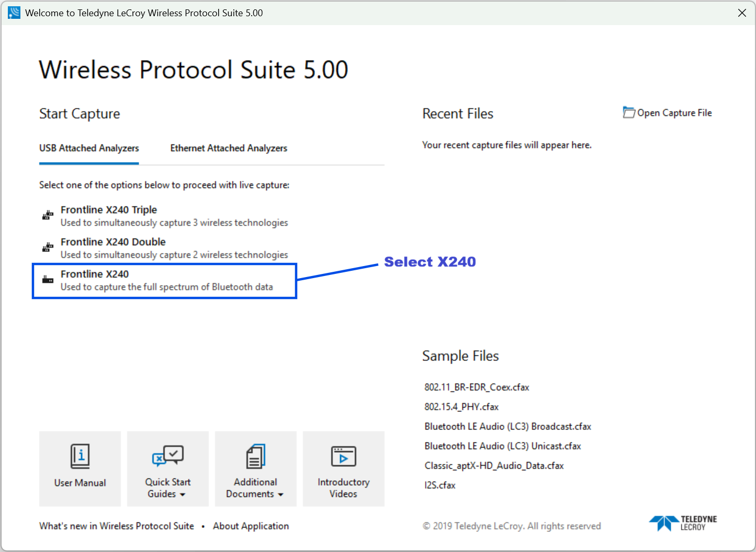Click the Teledyne LeCroy logo

coord(683,523)
